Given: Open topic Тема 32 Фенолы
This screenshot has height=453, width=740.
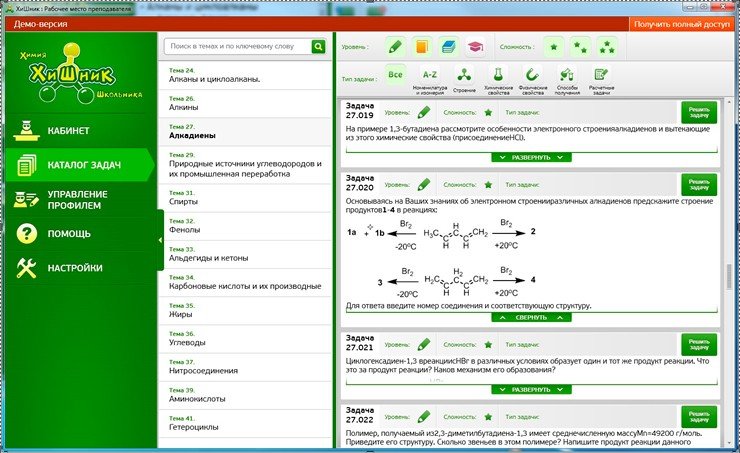Looking at the screenshot, I should click(245, 226).
